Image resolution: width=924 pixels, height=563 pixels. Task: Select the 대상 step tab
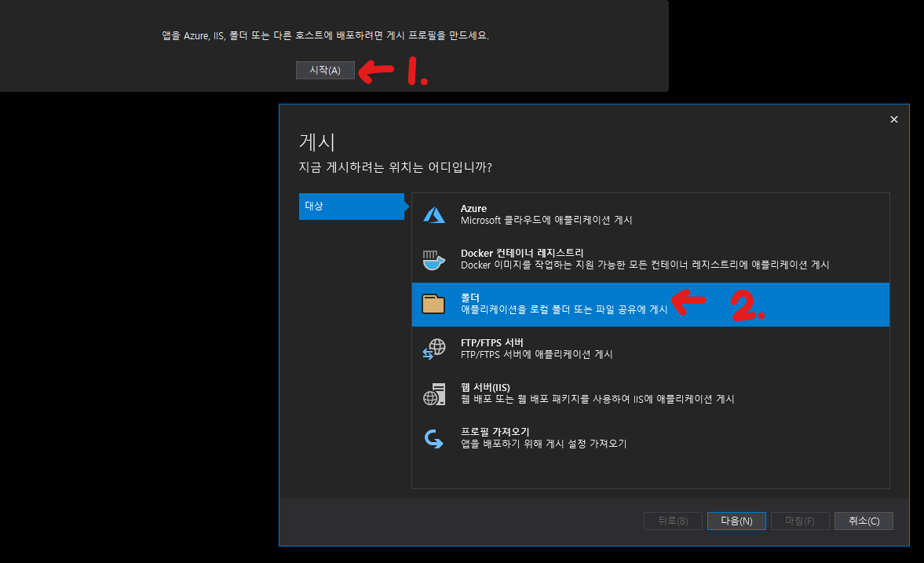point(351,207)
